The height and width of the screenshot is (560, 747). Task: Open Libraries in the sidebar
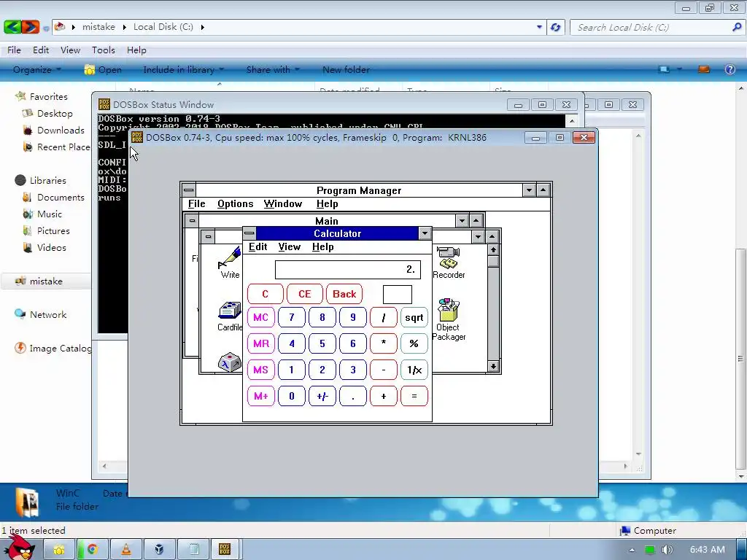tap(47, 181)
